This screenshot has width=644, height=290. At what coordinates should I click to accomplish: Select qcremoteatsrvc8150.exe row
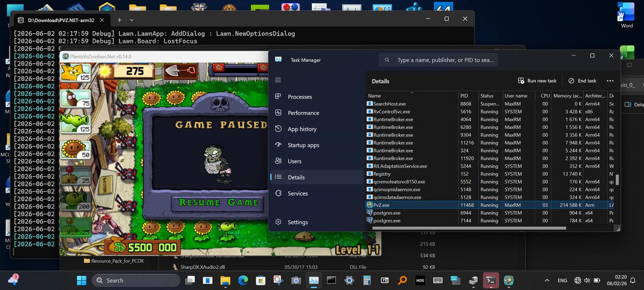click(491, 182)
